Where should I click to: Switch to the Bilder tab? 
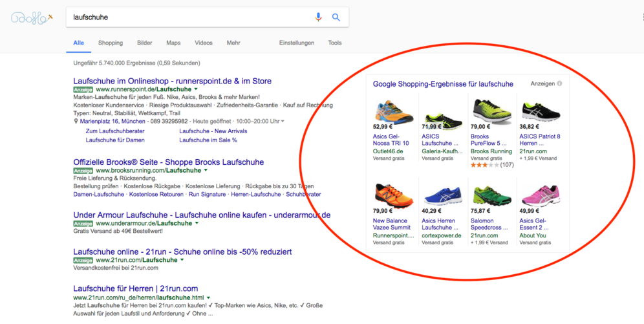point(145,43)
